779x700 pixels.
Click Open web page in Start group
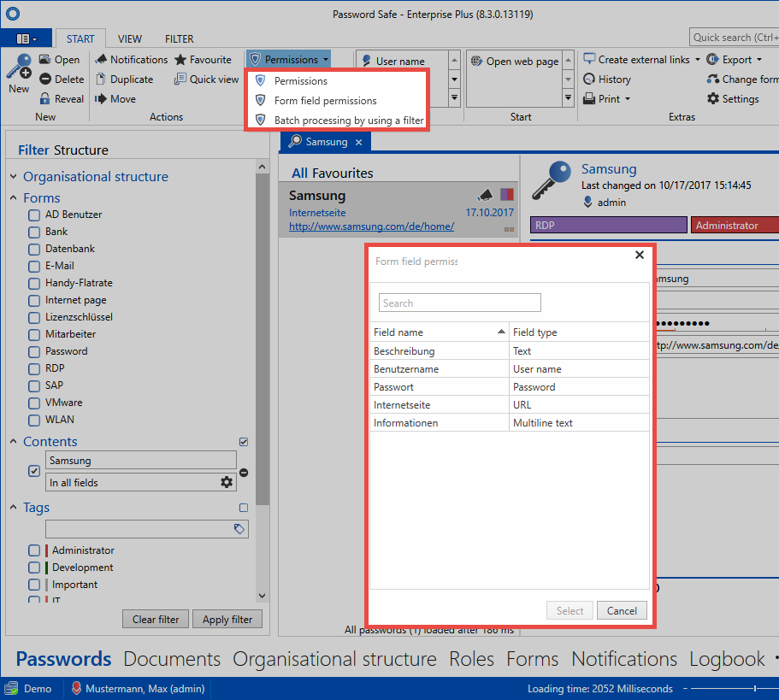pos(515,61)
